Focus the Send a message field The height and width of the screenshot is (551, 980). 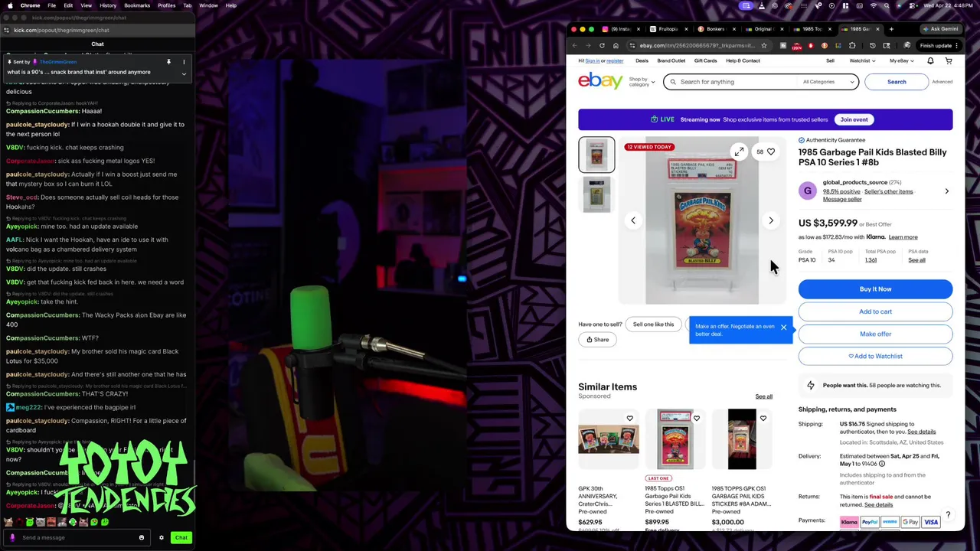[77, 537]
